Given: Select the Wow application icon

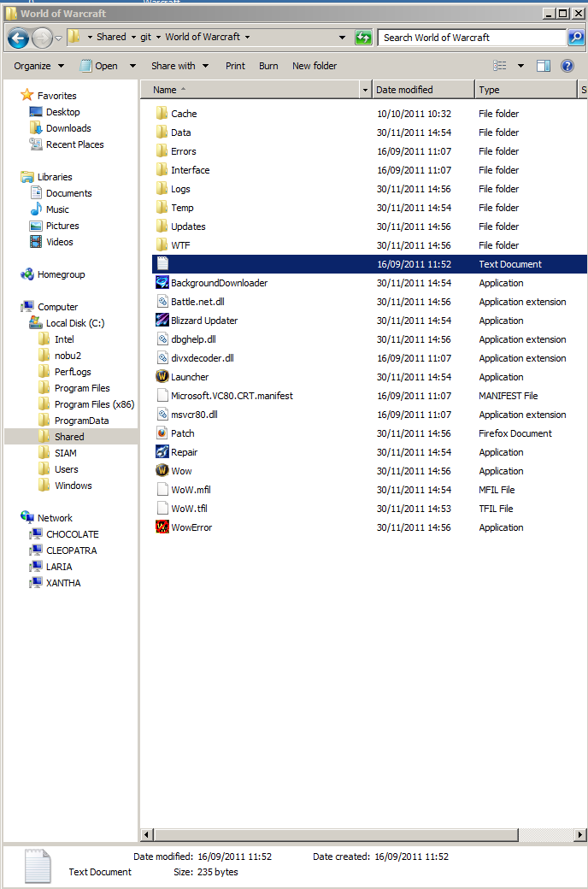Looking at the screenshot, I should pos(162,470).
